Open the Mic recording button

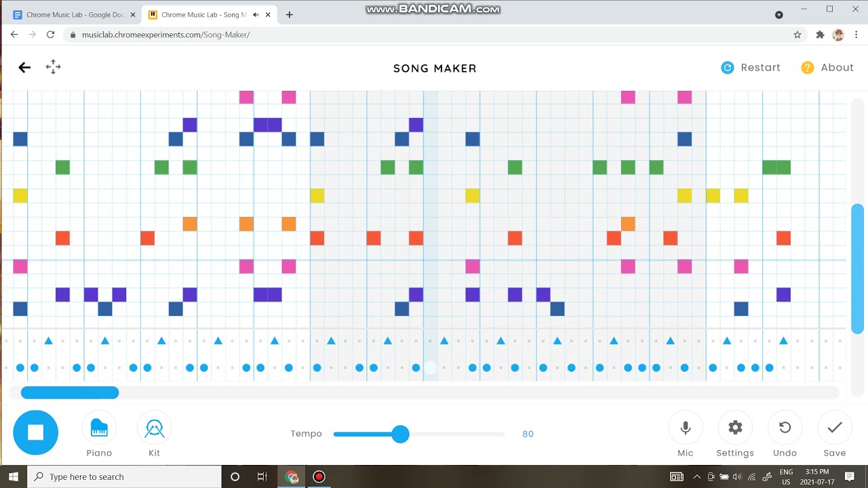(x=686, y=428)
